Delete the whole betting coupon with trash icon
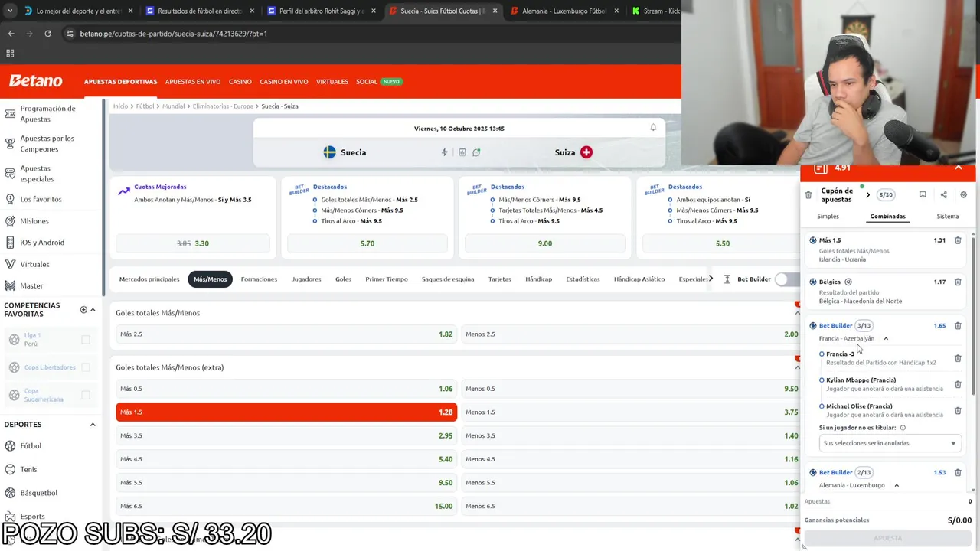 (x=808, y=195)
